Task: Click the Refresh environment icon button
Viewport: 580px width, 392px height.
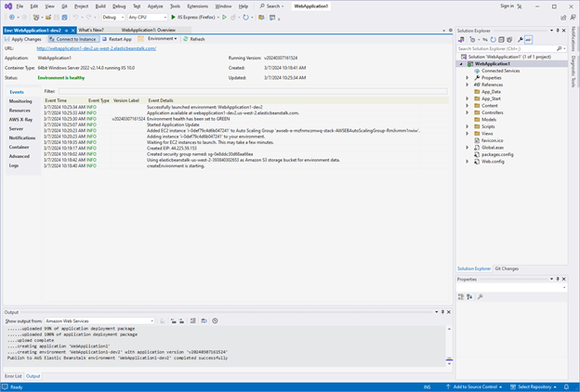Action: tap(194, 39)
